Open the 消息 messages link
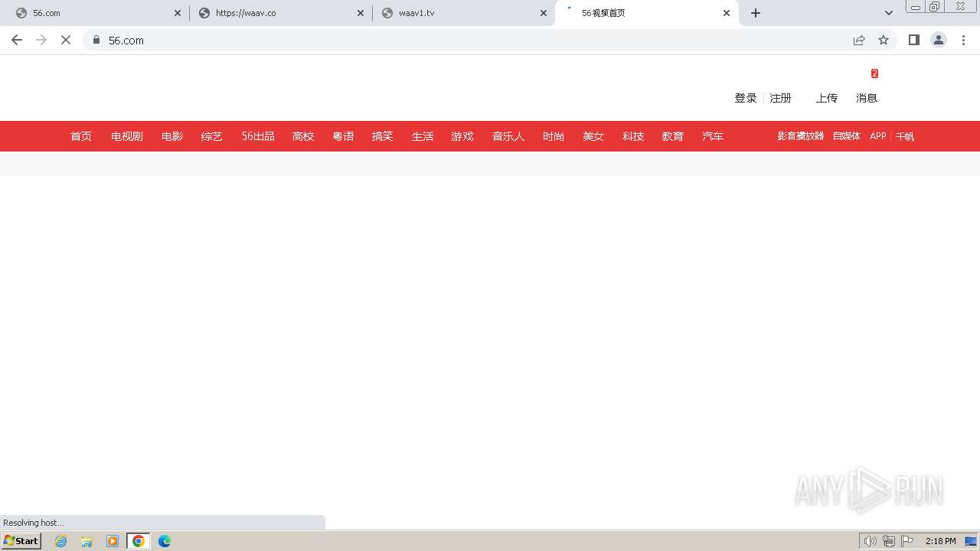This screenshot has width=980, height=551. coord(867,98)
